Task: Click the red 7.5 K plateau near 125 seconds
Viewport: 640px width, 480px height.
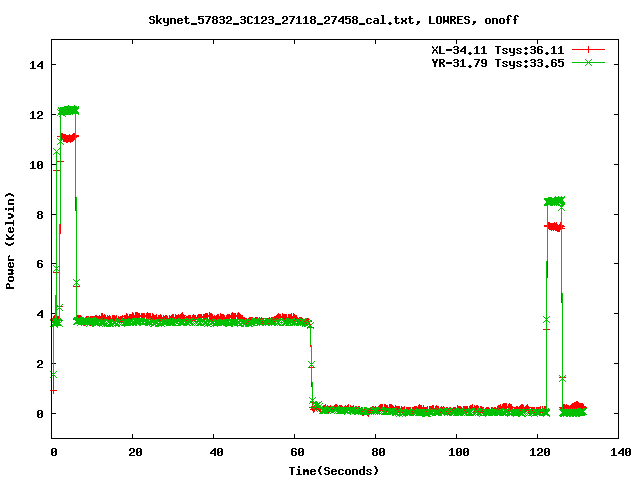Action: (555, 227)
